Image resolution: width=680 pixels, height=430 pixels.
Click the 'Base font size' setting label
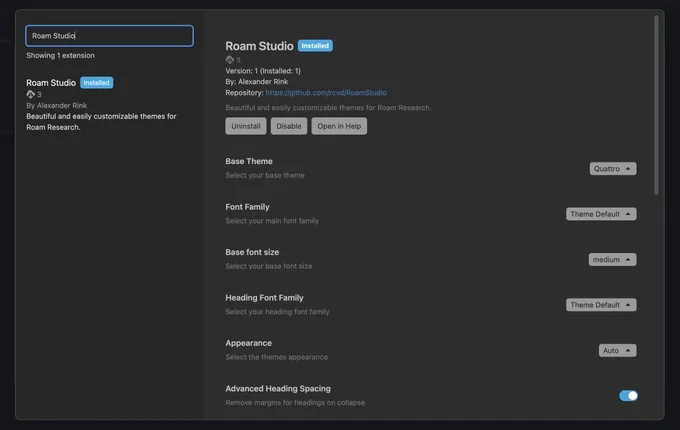(252, 252)
